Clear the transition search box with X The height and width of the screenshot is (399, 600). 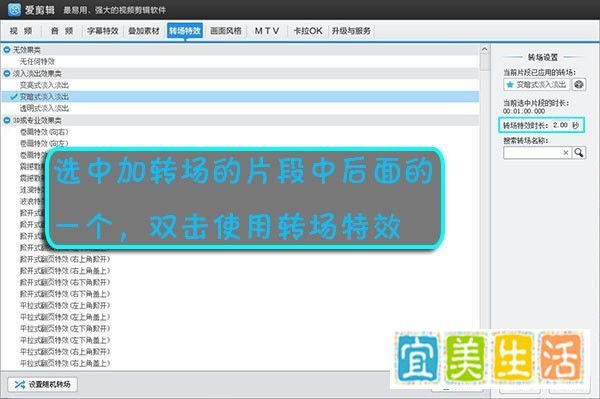[566, 153]
